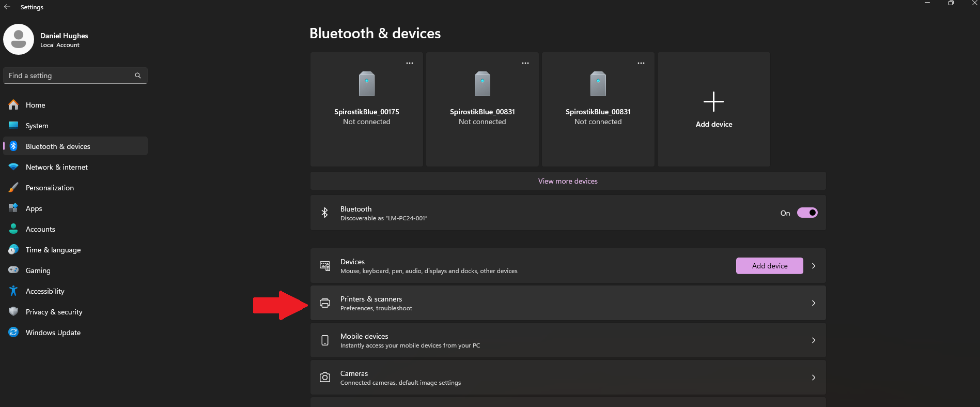Select the SpirostikBlue_00175 name text on its card
Image resolution: width=980 pixels, height=407 pixels.
pos(367,112)
